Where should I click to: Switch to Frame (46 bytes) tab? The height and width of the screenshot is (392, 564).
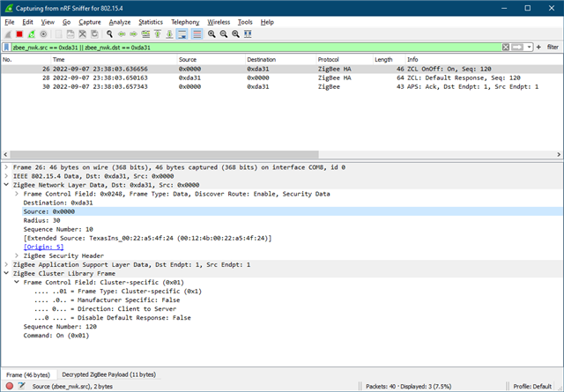click(28, 374)
